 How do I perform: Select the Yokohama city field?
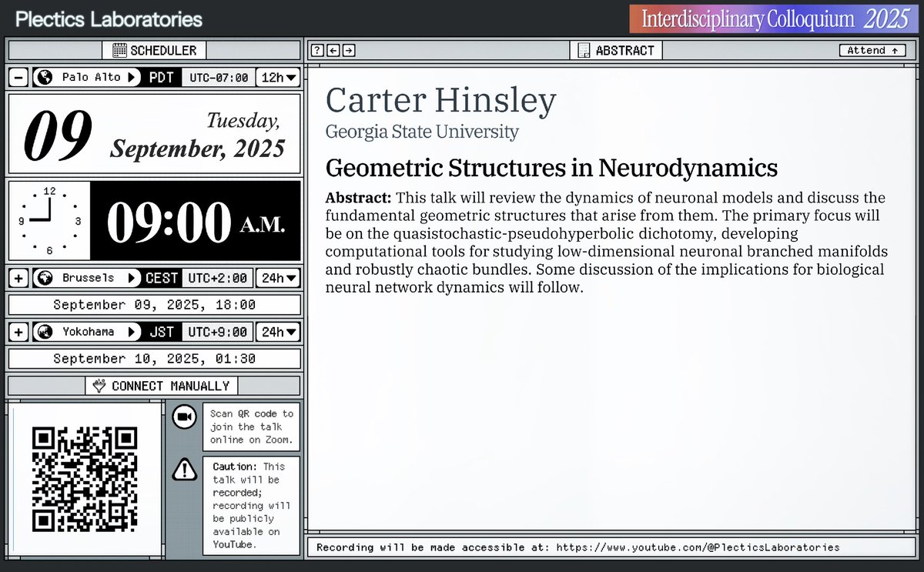click(x=88, y=332)
